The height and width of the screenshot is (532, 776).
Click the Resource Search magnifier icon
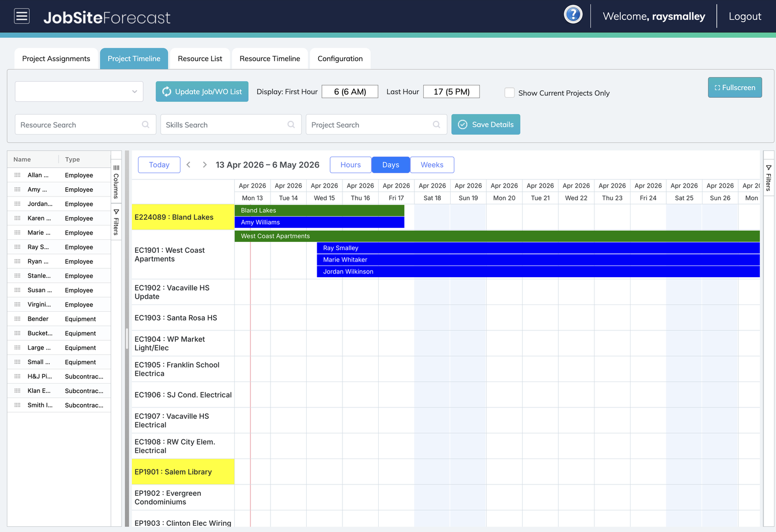(146, 125)
